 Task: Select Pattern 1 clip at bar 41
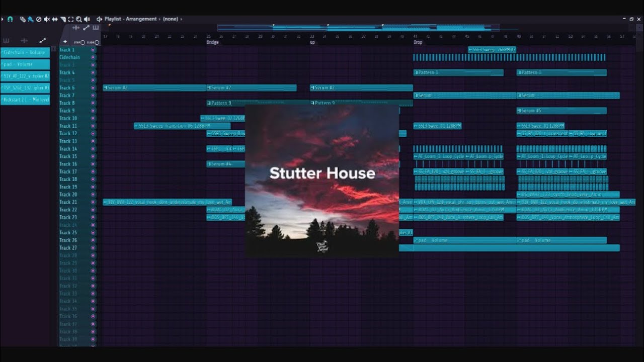click(458, 72)
